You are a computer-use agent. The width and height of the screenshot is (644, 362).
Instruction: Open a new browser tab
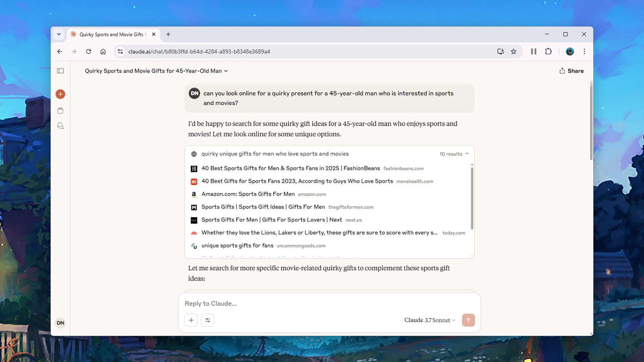coord(168,34)
